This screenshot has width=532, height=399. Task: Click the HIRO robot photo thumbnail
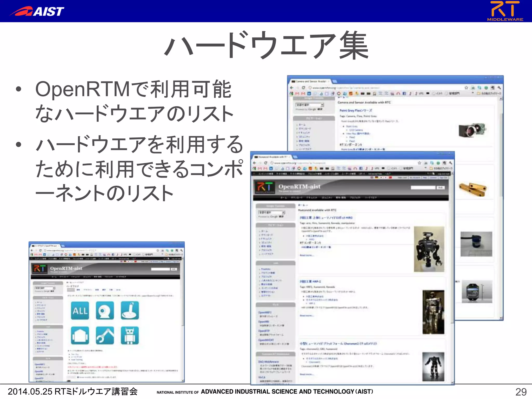(x=429, y=249)
